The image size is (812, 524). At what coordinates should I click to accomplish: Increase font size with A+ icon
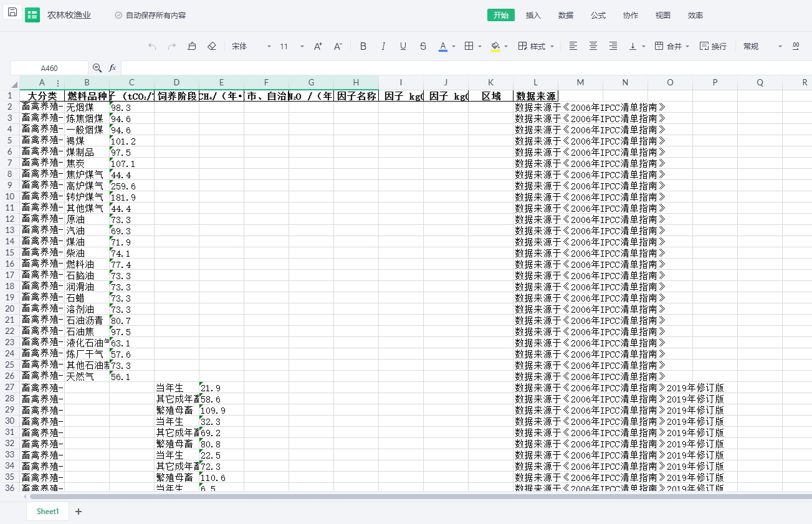(x=318, y=46)
